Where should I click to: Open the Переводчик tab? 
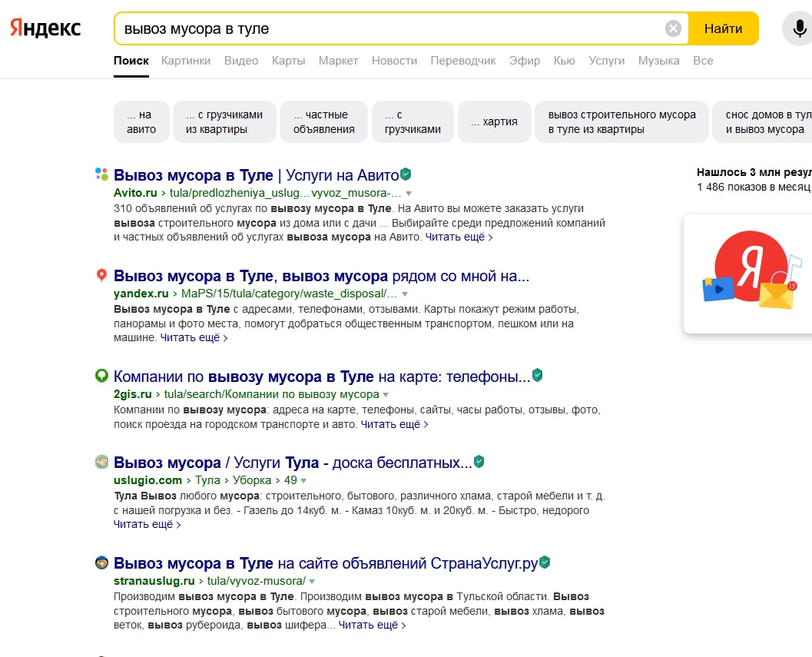[x=463, y=61]
